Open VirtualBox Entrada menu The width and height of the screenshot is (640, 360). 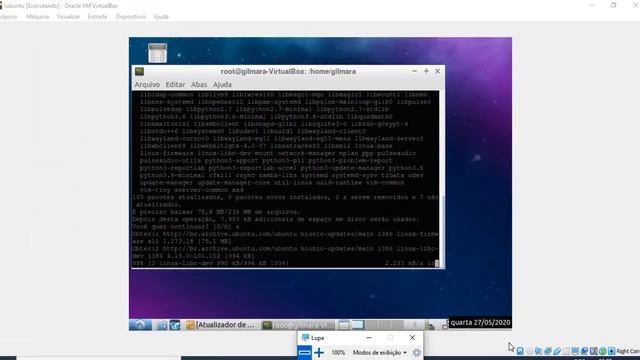pyautogui.click(x=97, y=17)
